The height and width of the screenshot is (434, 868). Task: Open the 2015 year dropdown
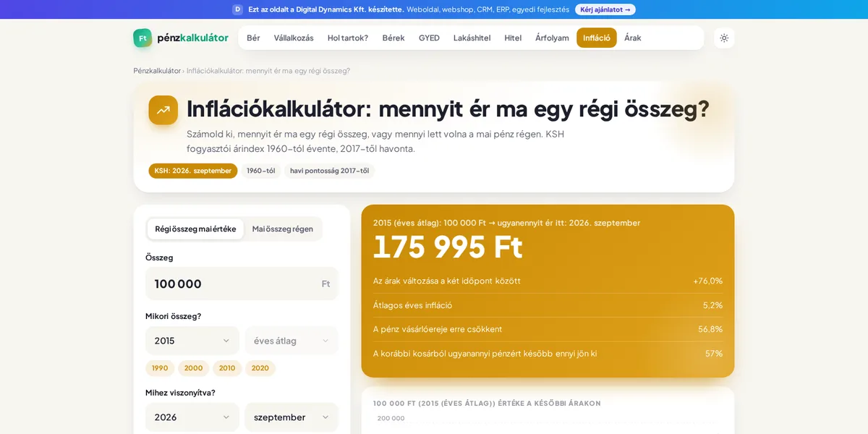pyautogui.click(x=192, y=341)
